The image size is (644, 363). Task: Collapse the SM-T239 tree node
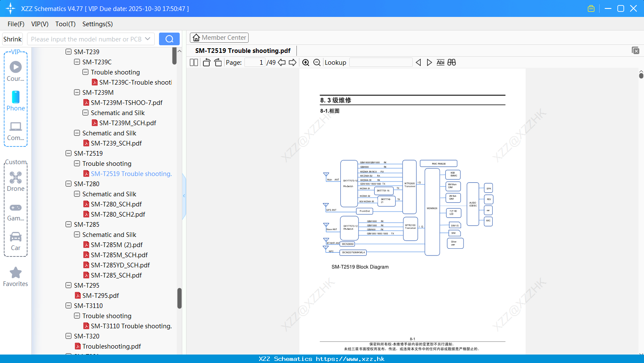(x=69, y=52)
